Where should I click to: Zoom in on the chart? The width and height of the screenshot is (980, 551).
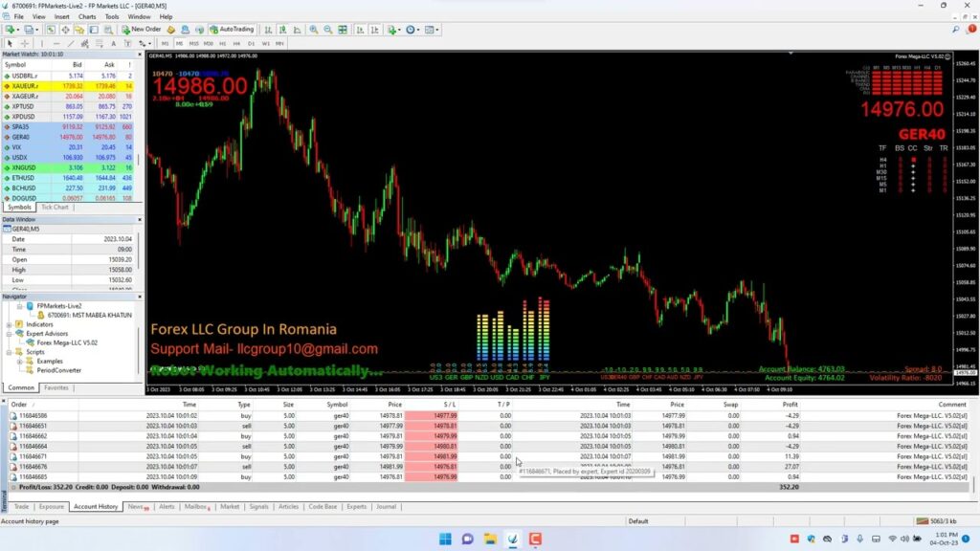pos(314,30)
